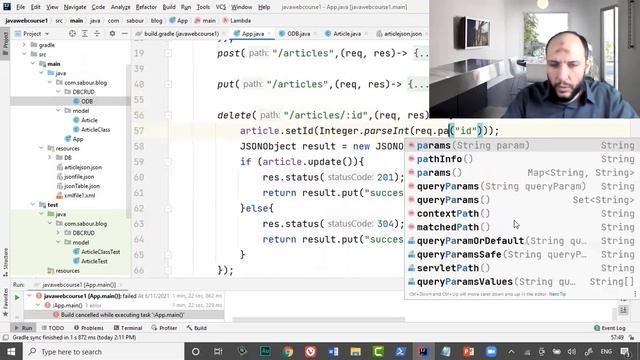Click the Next Tip link in completion popup
This screenshot has height=360, width=640.
[558, 294]
